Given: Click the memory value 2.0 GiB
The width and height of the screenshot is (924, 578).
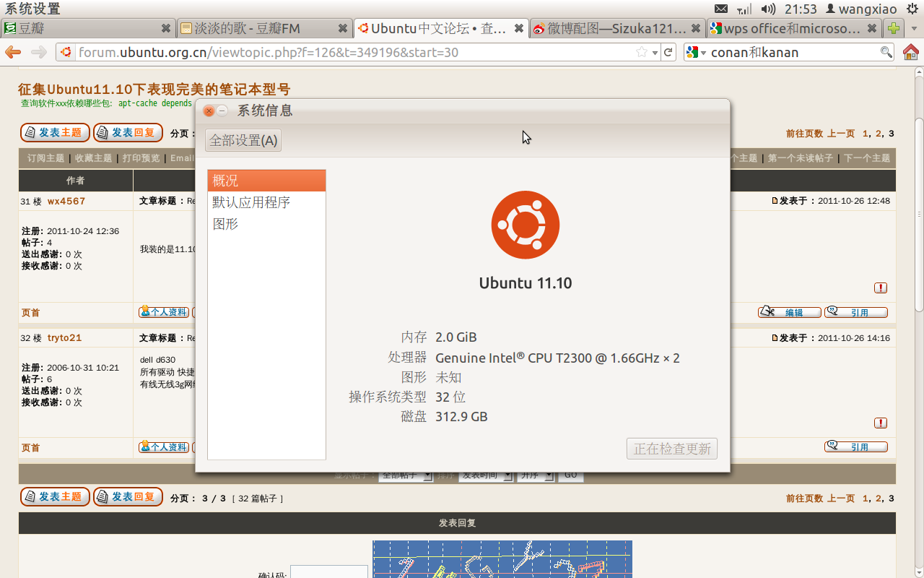Looking at the screenshot, I should pyautogui.click(x=456, y=337).
